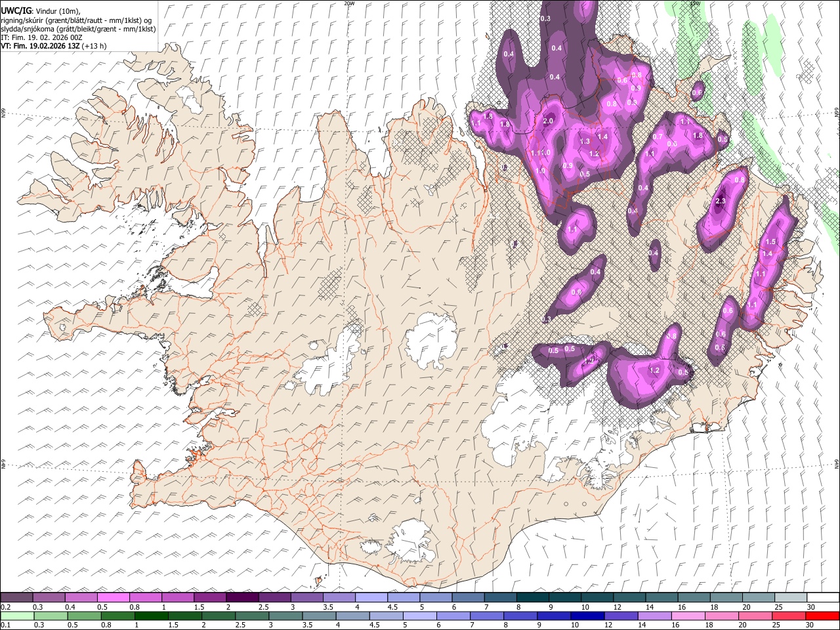Click the 'slydda/snjókoma' legend description line
Screen dimensions: 840x630
tap(78, 29)
